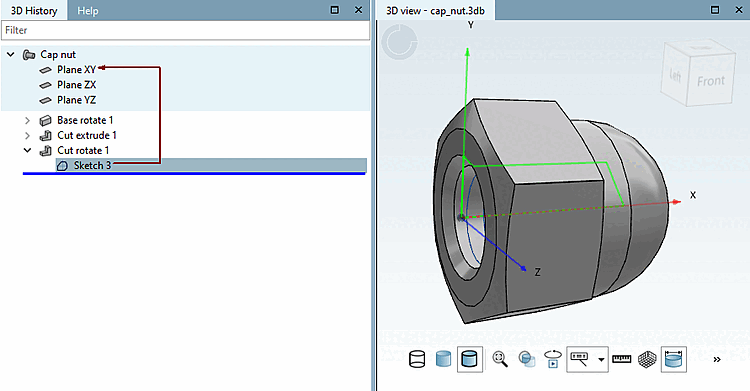The image size is (750, 391).
Task: Click the Sketch 3 sketch icon
Action: [62, 166]
